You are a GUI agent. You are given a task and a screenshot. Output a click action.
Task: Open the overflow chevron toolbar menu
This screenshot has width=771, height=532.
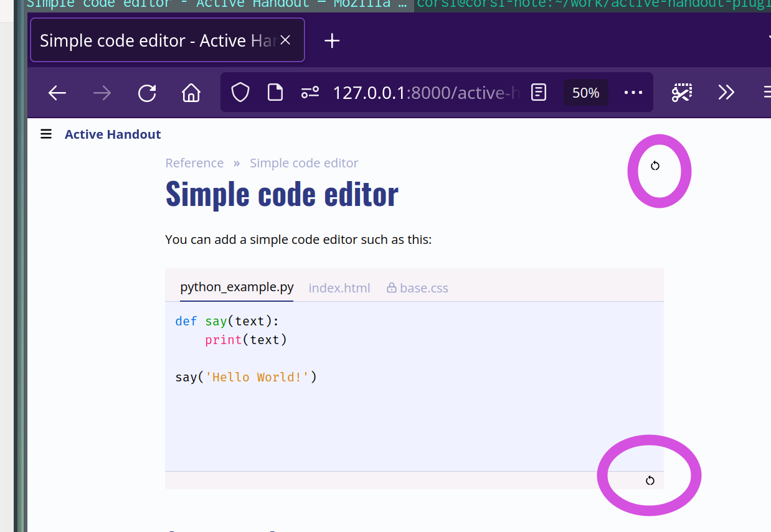pyautogui.click(x=726, y=92)
